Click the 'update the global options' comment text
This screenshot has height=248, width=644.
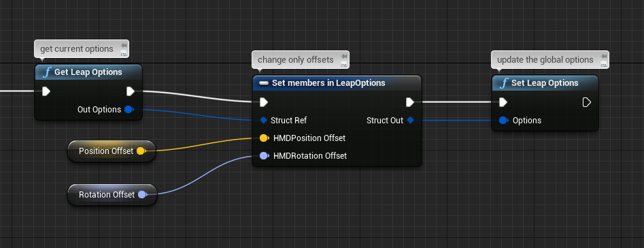545,60
